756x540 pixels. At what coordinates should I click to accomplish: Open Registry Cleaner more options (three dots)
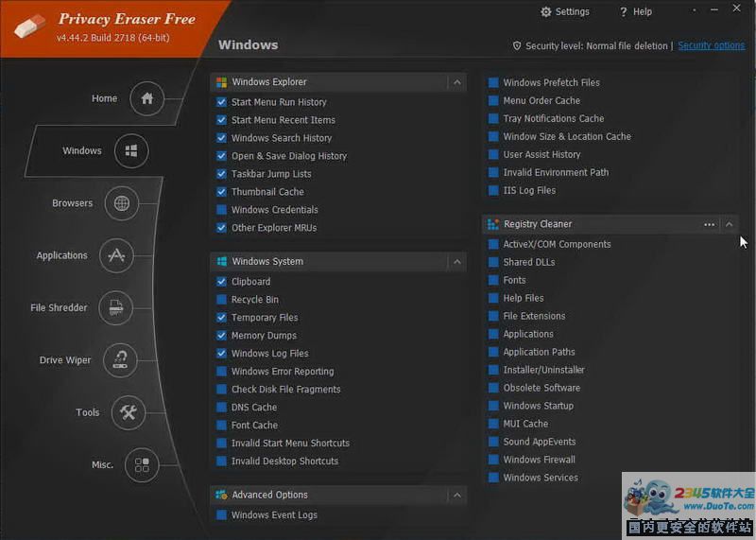[710, 224]
